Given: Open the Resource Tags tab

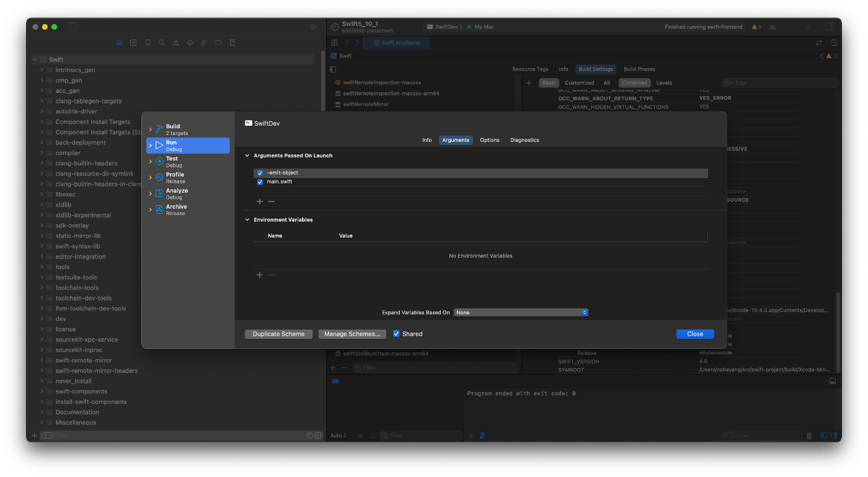Looking at the screenshot, I should pyautogui.click(x=530, y=69).
